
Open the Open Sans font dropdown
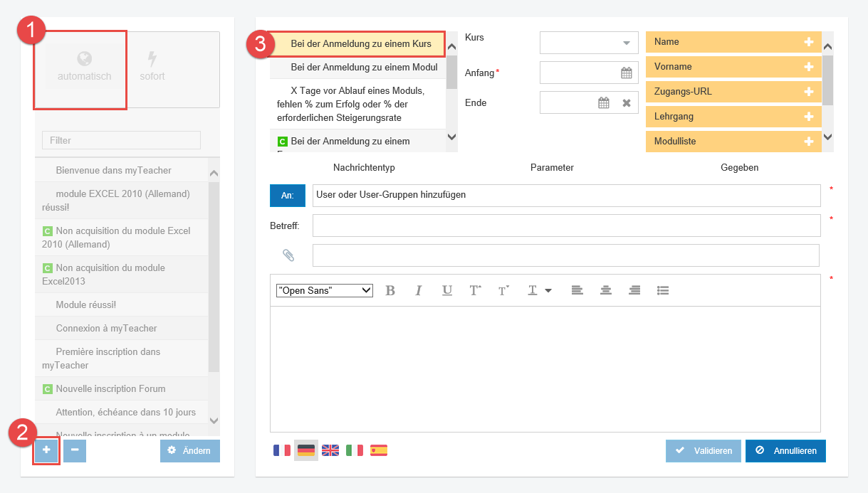tap(325, 290)
